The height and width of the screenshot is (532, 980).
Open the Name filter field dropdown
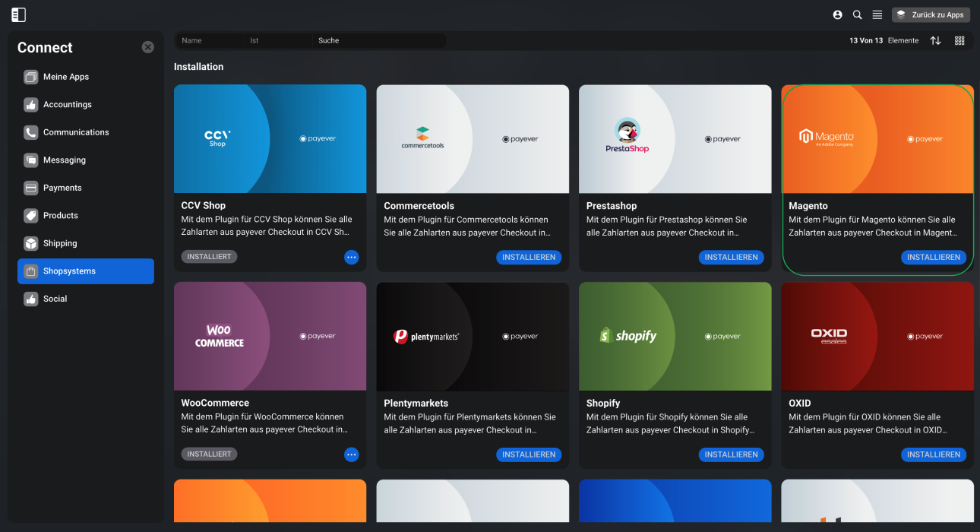pos(210,40)
